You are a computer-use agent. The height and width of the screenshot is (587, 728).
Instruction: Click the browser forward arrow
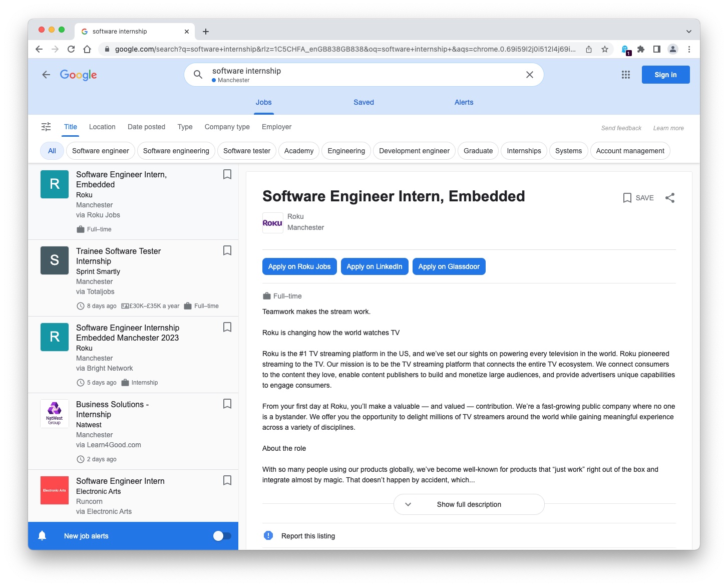pyautogui.click(x=55, y=49)
